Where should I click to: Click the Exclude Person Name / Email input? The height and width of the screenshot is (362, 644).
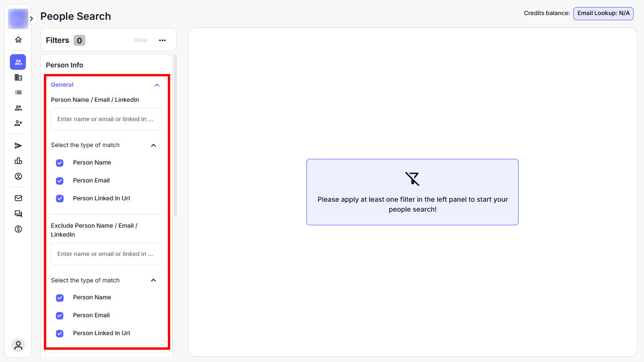(x=107, y=254)
